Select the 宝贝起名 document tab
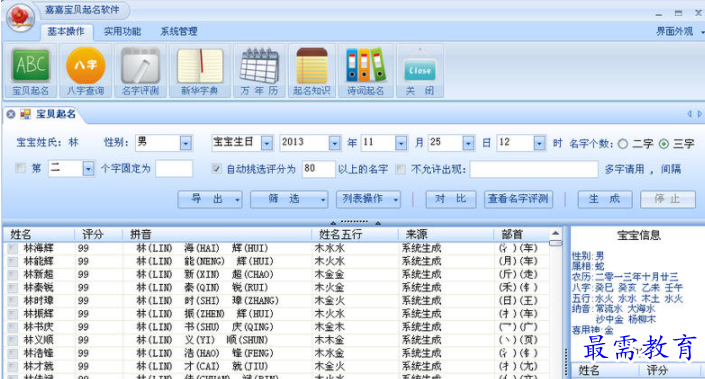 coord(56,114)
